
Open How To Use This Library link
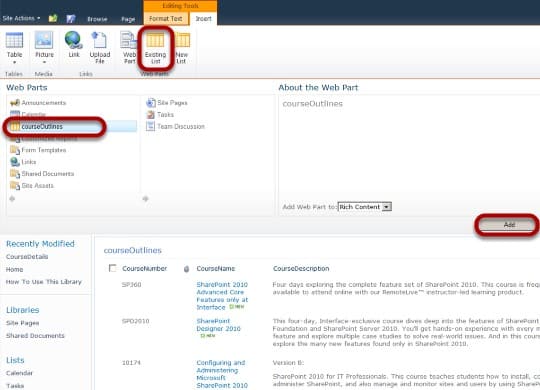tap(44, 282)
